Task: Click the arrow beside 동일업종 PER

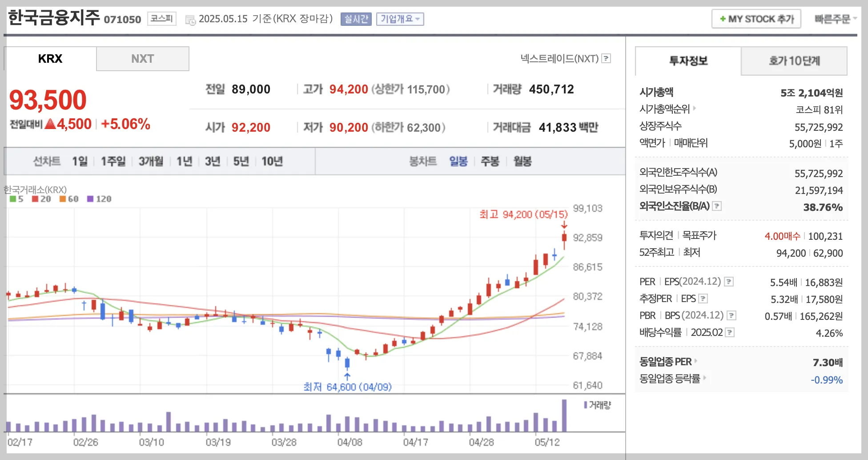Action: click(x=696, y=361)
